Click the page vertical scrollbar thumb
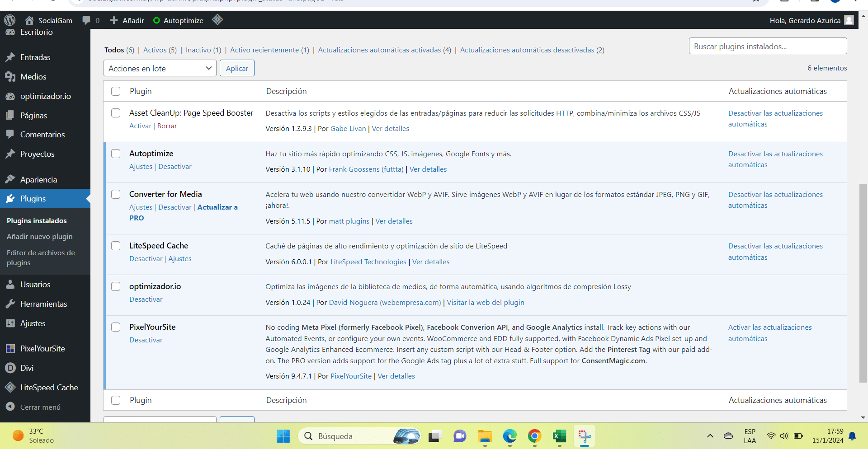This screenshot has width=868, height=449. (863, 283)
